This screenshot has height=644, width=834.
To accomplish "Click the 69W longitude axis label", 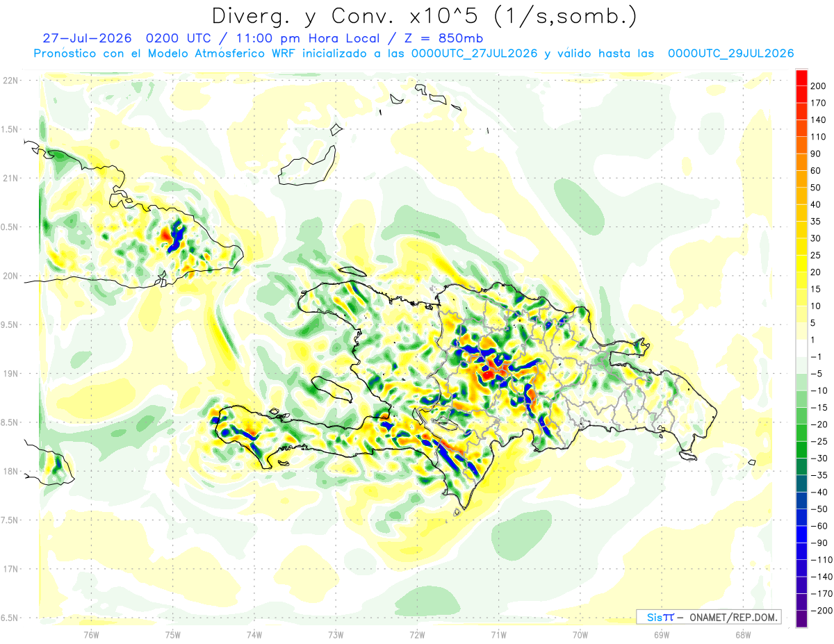I will [x=661, y=634].
